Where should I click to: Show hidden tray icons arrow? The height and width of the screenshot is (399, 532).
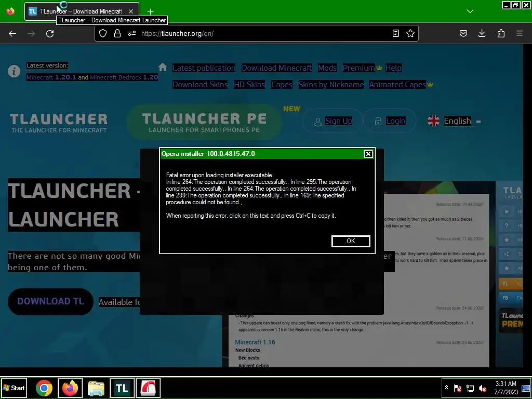(x=446, y=388)
